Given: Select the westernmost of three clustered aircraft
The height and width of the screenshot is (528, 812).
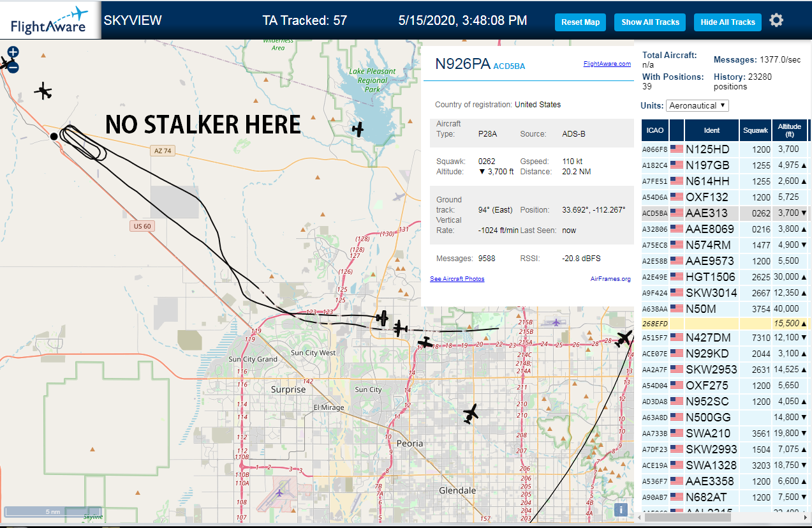Looking at the screenshot, I should click(x=382, y=317).
